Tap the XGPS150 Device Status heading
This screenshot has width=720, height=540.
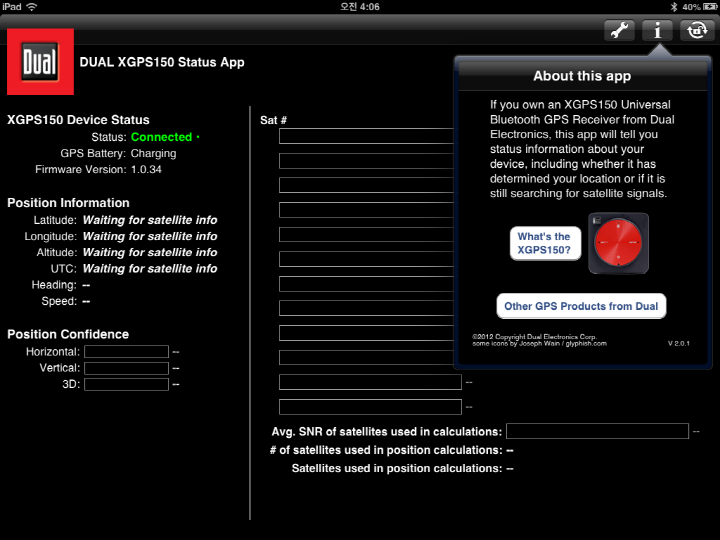click(78, 120)
